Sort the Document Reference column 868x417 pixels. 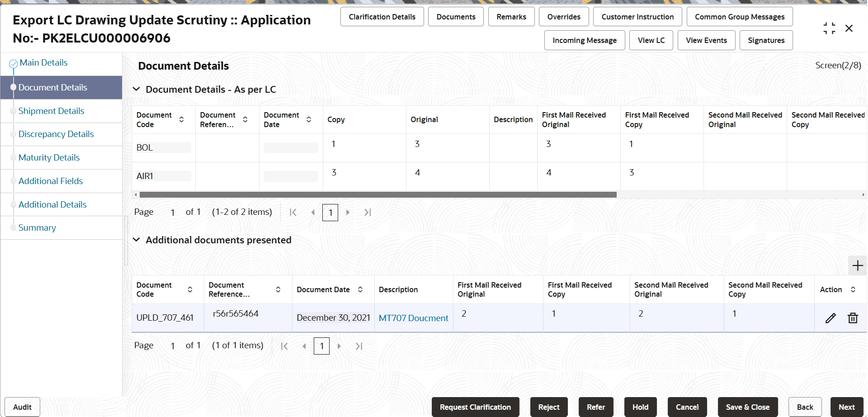[x=245, y=119]
